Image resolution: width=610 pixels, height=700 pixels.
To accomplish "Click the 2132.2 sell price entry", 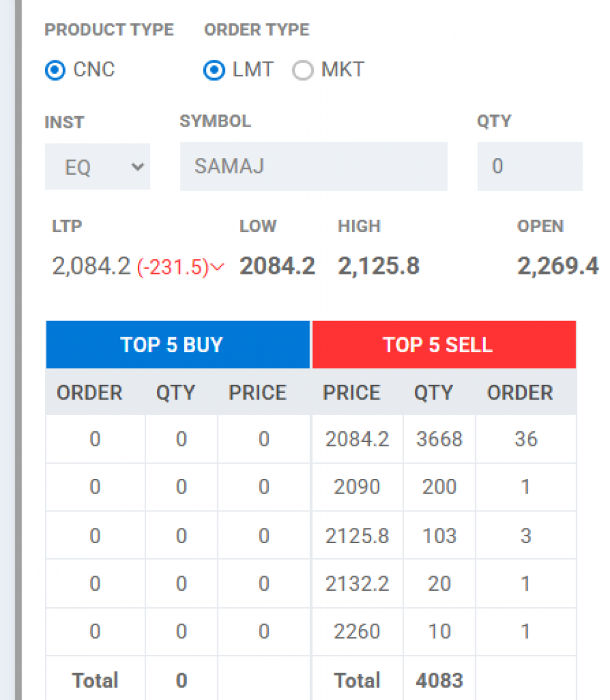I will pyautogui.click(x=357, y=583).
